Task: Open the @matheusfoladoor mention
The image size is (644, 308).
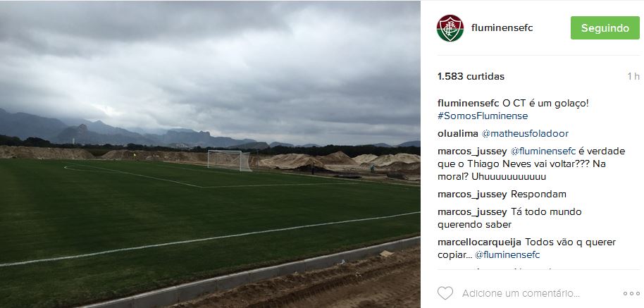Action: point(525,133)
